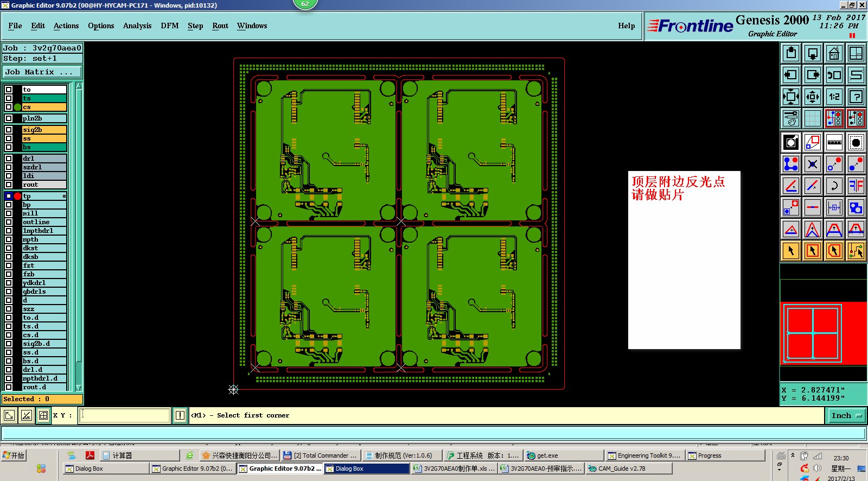
Task: Click the X Y coordinate input field
Action: pyautogui.click(x=125, y=415)
